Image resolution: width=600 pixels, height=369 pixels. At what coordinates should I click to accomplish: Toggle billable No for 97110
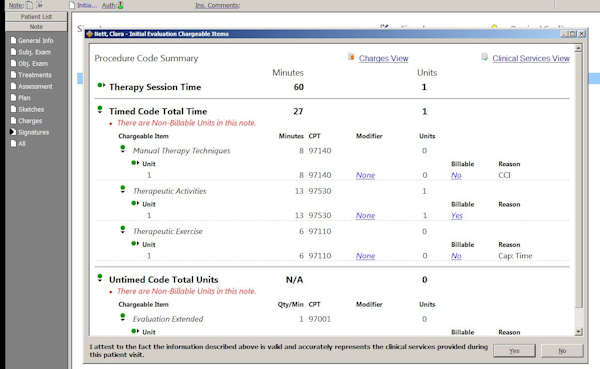click(x=456, y=256)
